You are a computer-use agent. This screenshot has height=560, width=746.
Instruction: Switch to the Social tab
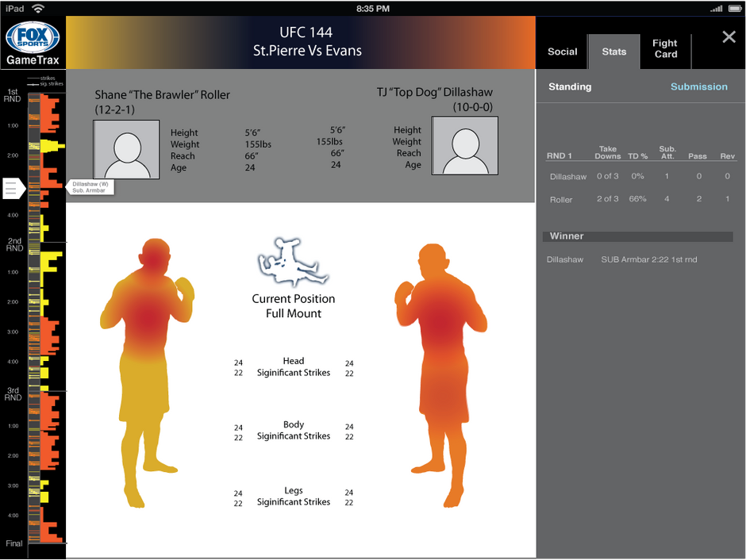pyautogui.click(x=562, y=52)
